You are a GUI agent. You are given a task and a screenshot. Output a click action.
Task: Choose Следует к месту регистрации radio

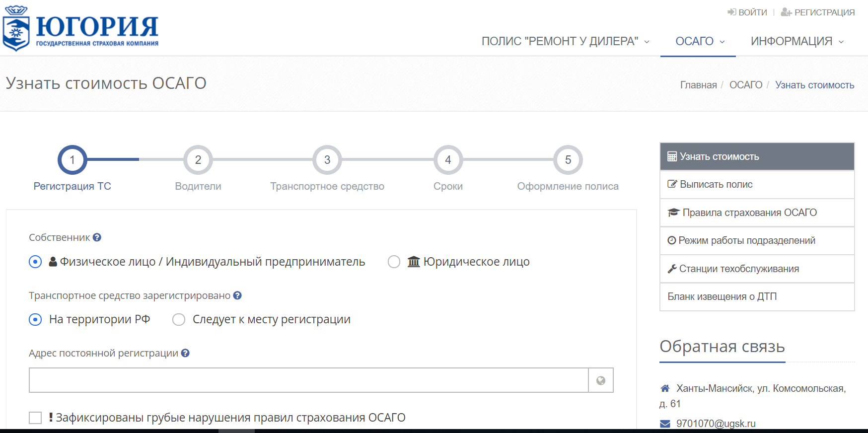click(179, 319)
